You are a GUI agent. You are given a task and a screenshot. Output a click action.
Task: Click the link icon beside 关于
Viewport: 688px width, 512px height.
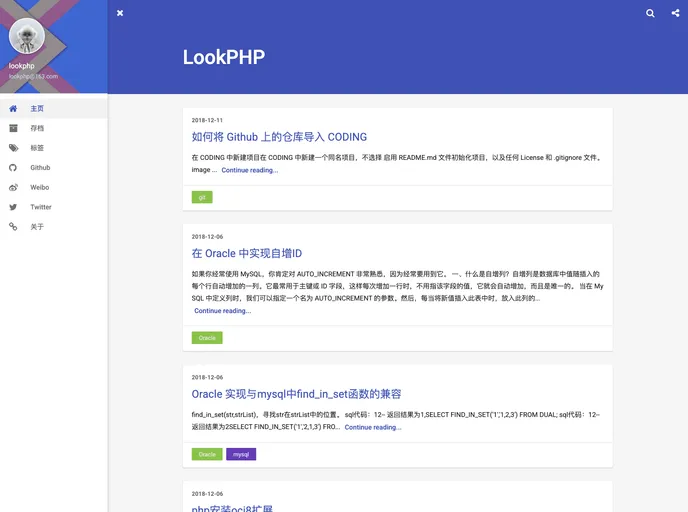(x=13, y=227)
